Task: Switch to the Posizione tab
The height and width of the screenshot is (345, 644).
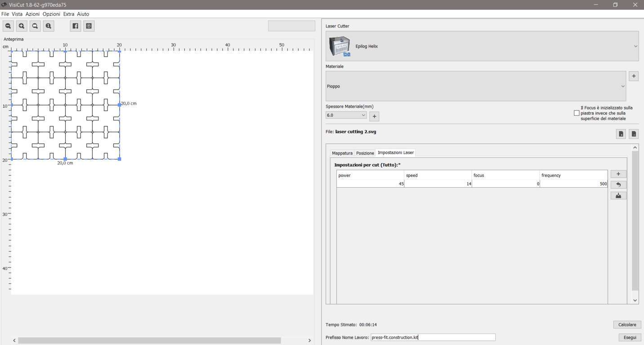Action: (x=365, y=153)
